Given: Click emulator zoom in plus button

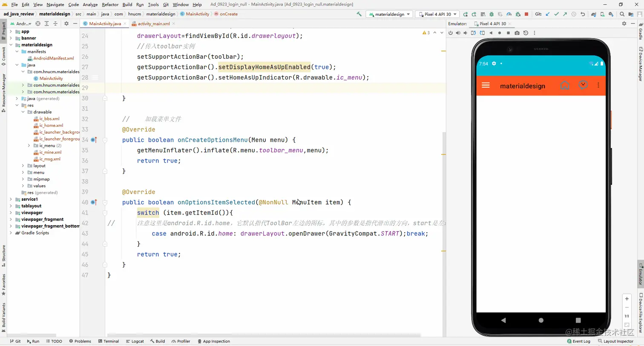Looking at the screenshot, I should [627, 299].
